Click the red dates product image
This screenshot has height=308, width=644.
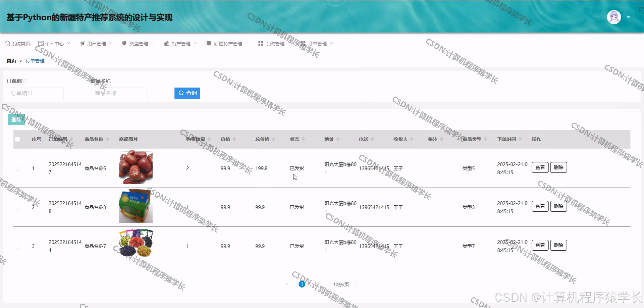click(x=136, y=167)
